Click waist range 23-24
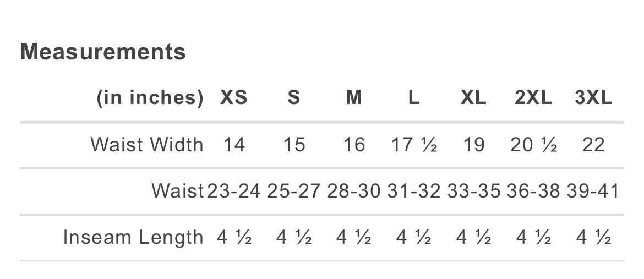 tap(234, 191)
